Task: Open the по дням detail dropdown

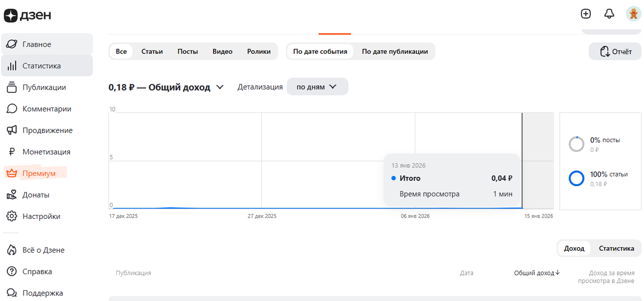Action: [x=317, y=86]
